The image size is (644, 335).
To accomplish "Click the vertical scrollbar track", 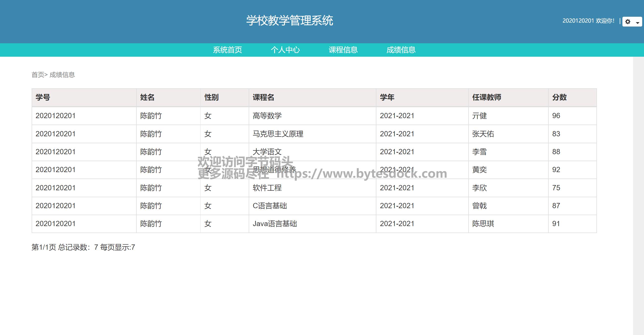I will click(x=638, y=195).
